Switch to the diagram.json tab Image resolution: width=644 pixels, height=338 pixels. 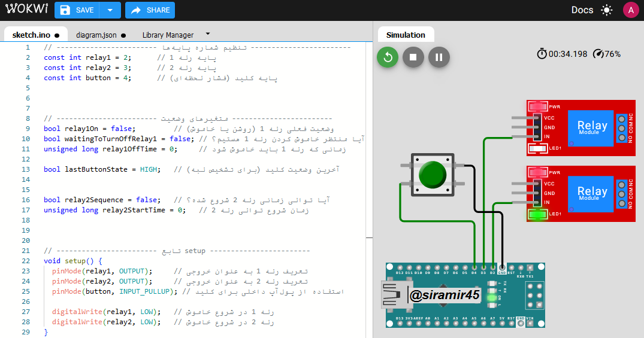tap(96, 35)
